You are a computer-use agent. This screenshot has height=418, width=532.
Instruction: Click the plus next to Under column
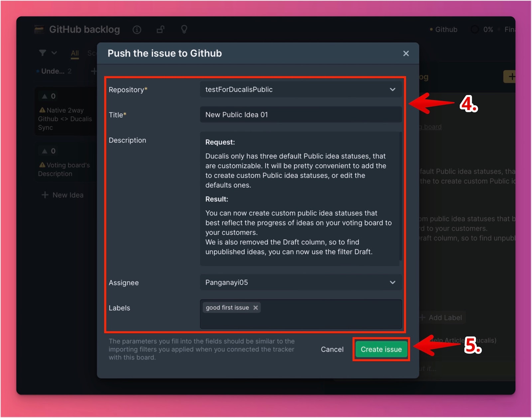94,71
